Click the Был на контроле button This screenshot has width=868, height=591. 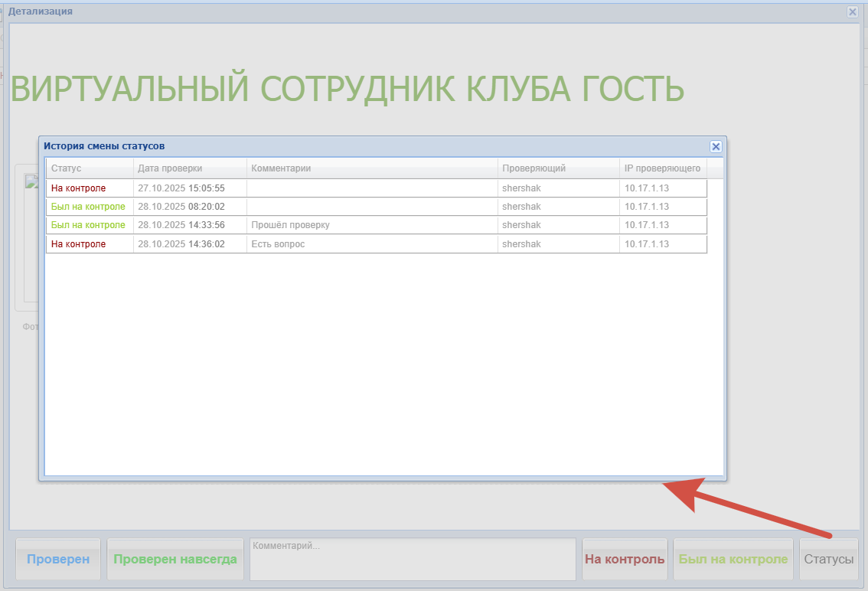pyautogui.click(x=733, y=559)
